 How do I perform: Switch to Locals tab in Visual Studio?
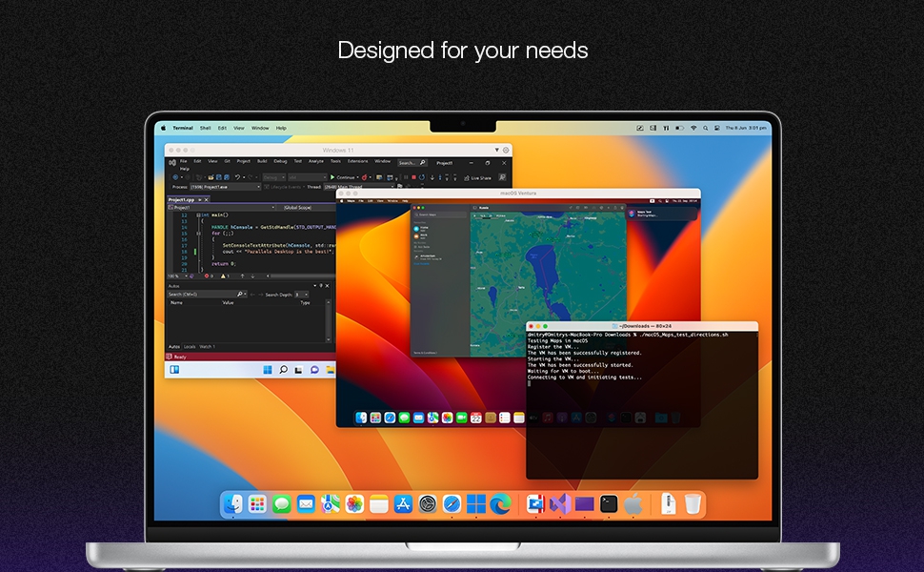190,347
